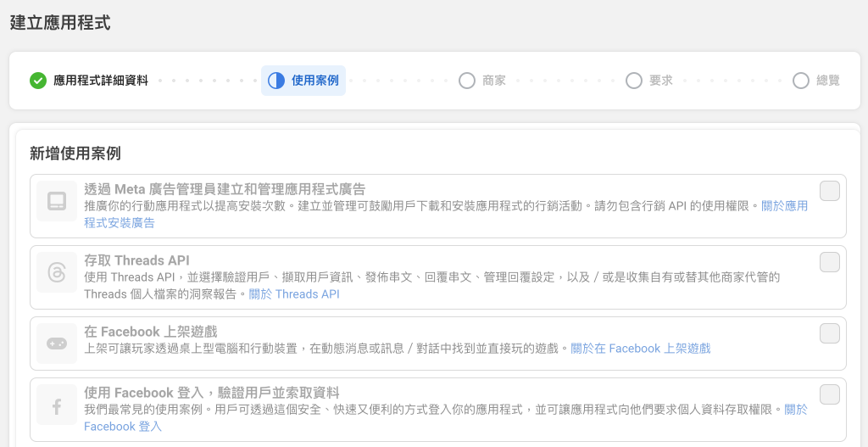This screenshot has height=447, width=868.
Task: Click the title 使用 Facebook 登入，驗證用戶並索取資料
Action: 211,393
